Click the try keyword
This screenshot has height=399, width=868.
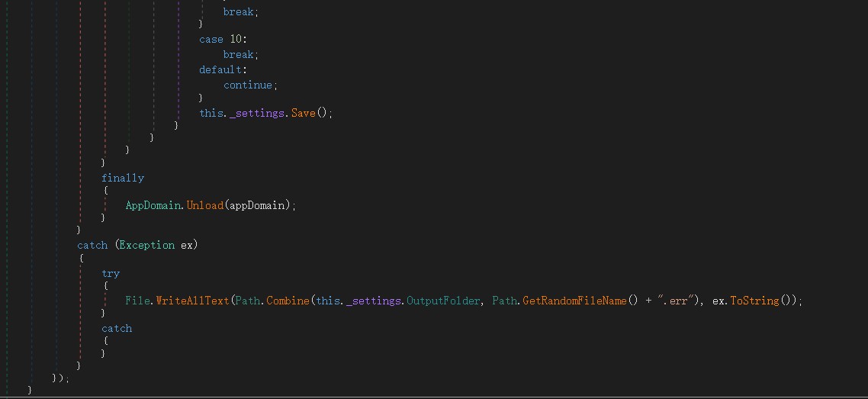click(111, 273)
